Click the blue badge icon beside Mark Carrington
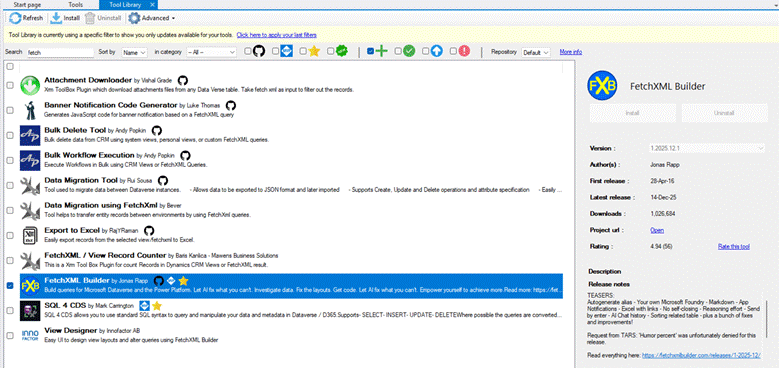 click(145, 305)
